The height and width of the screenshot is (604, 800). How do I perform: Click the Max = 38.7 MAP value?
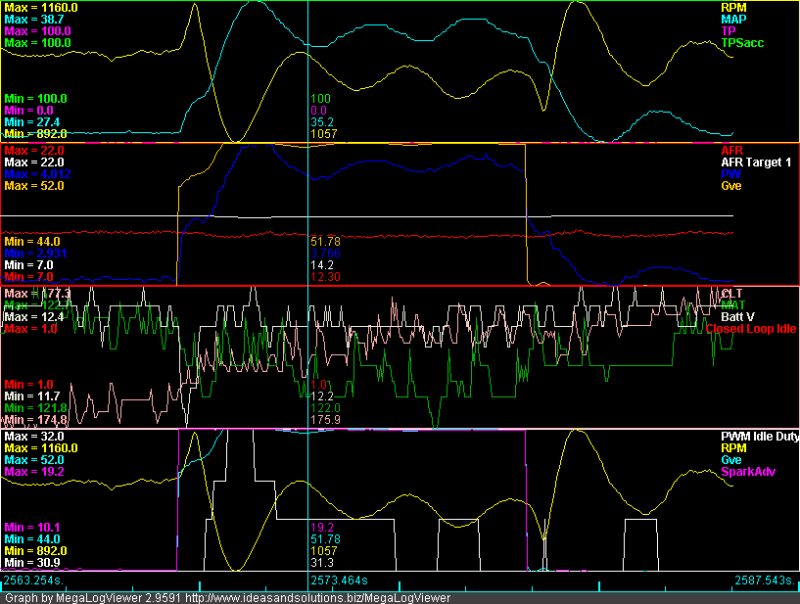[34, 19]
